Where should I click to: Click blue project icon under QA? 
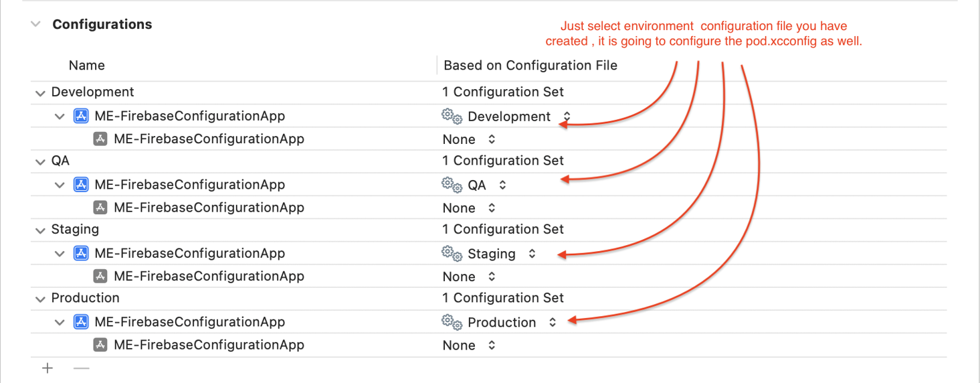pos(81,184)
